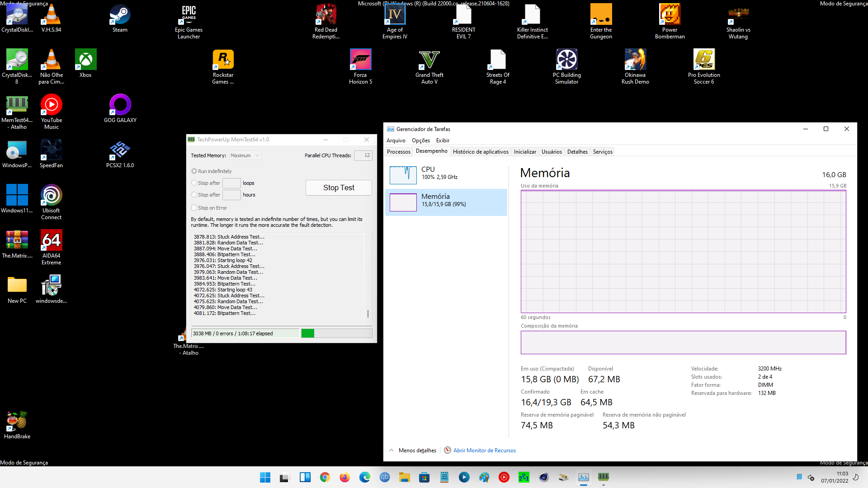Viewport: 868px width, 488px height.
Task: Select the CPU performance entry
Action: point(446,174)
